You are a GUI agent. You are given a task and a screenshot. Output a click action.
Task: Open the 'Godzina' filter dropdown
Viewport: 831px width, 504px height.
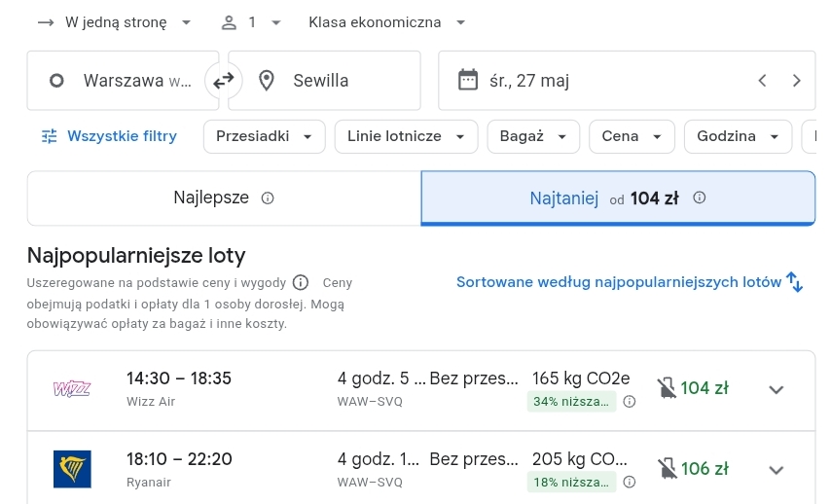coord(738,136)
